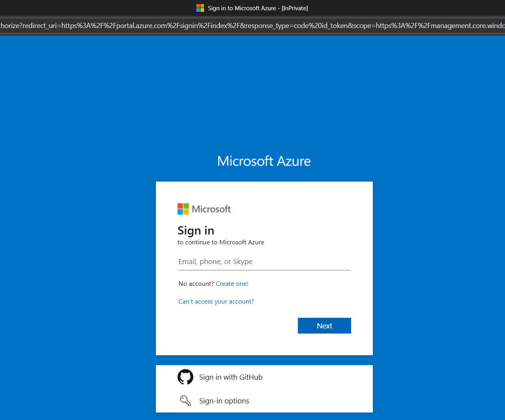Click the Microsoft Azure heading text
The height and width of the screenshot is (420, 505).
tap(264, 161)
